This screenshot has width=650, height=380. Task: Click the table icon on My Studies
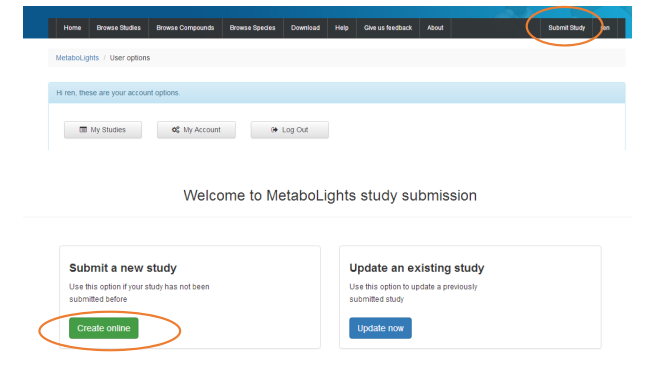click(x=83, y=130)
